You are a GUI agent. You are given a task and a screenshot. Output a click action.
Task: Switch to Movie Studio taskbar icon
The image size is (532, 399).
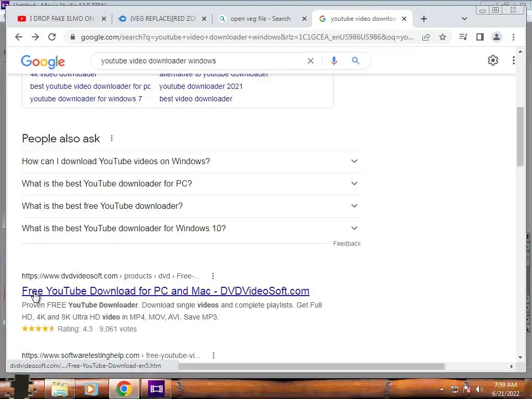tap(156, 389)
